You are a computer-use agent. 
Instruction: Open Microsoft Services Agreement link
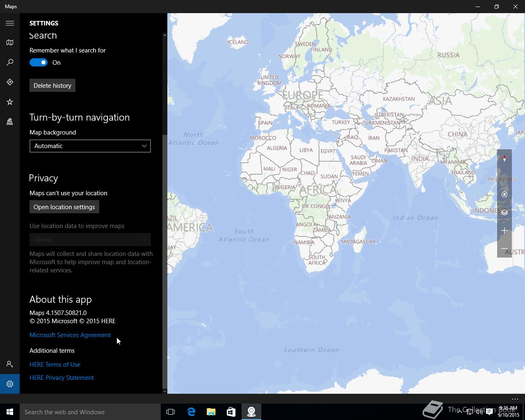point(70,335)
